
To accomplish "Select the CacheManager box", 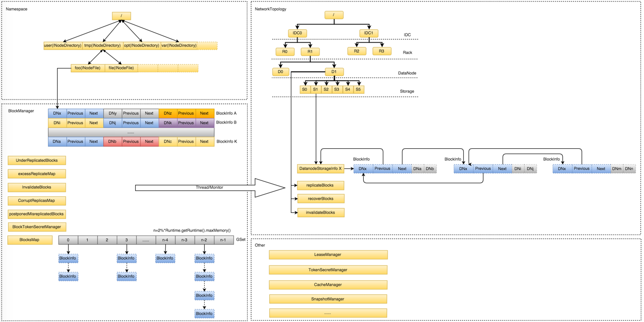I will click(328, 285).
